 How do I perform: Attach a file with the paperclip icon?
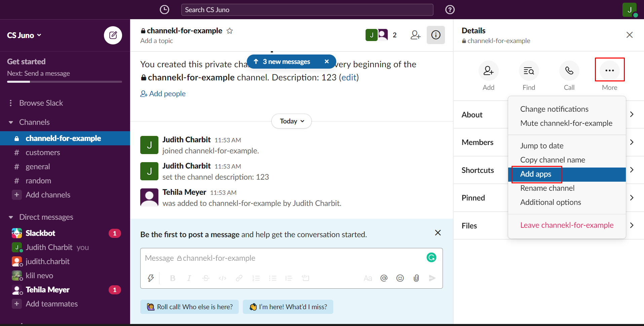point(416,278)
